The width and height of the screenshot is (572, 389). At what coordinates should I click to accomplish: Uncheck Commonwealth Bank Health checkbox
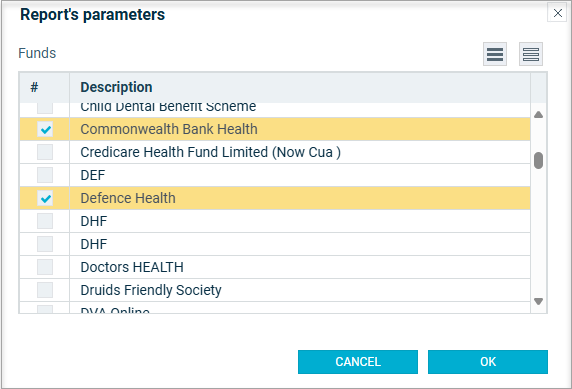(x=45, y=129)
